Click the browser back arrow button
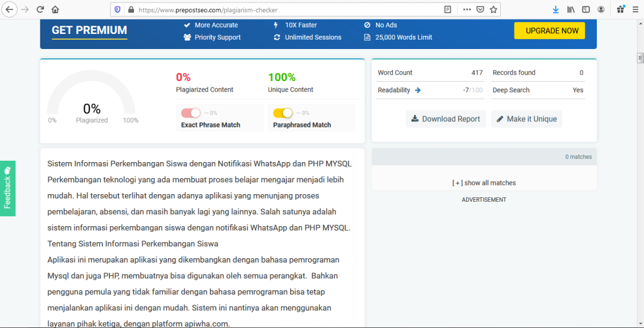The image size is (644, 328). (10, 9)
